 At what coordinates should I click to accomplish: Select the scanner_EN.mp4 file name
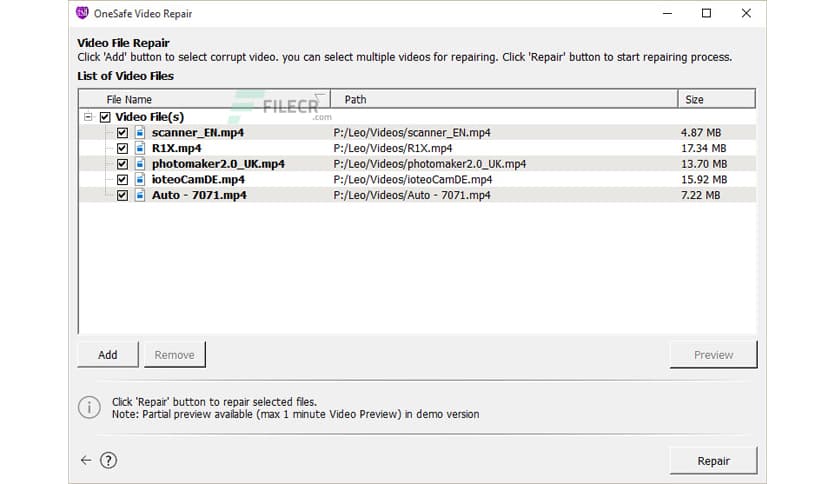(x=198, y=133)
